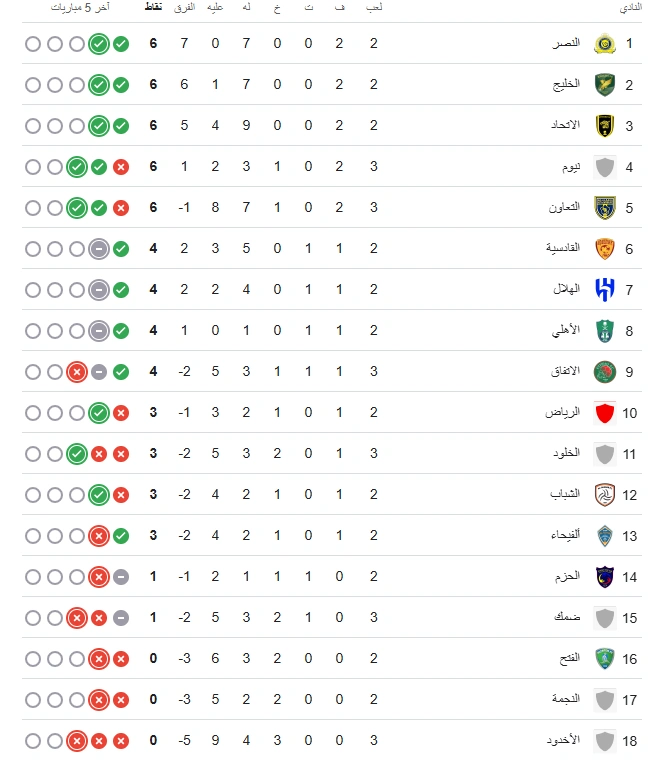Click the Al-Shabab logo in row 12

click(605, 495)
